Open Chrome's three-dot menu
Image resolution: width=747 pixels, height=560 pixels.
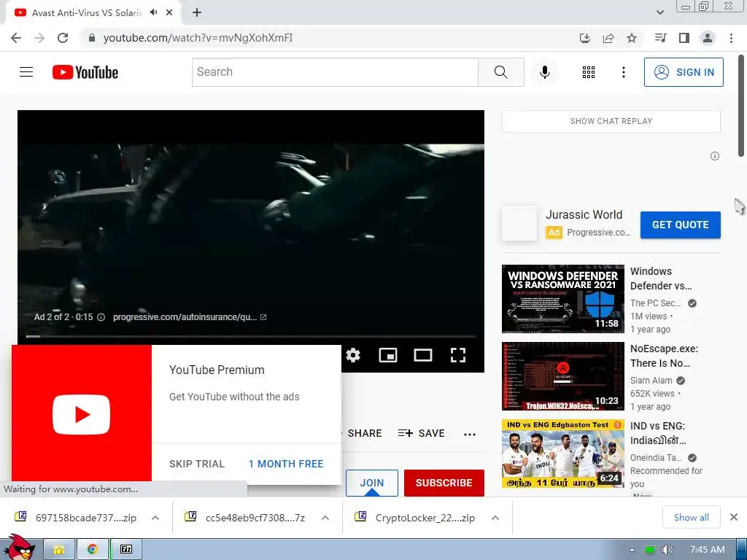point(731,38)
